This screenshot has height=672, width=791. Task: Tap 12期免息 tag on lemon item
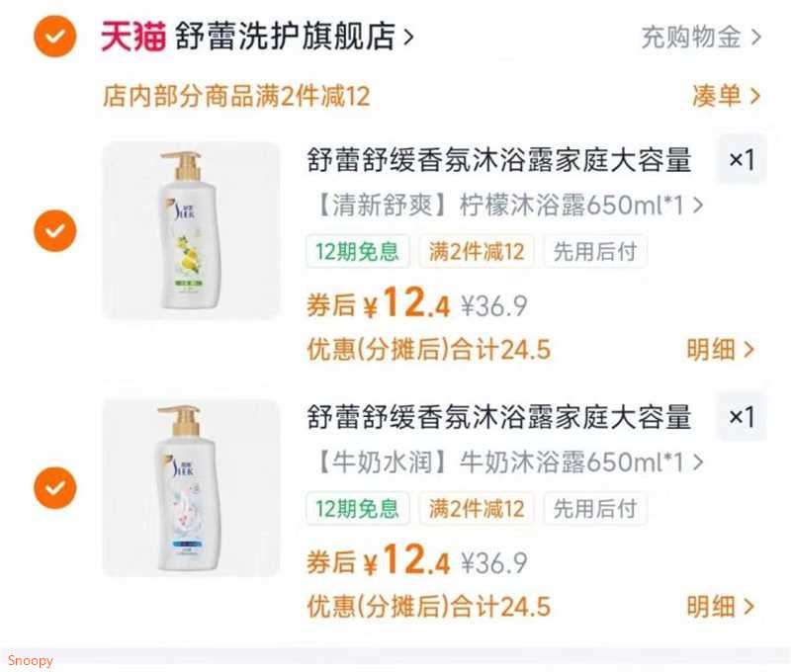pos(358,251)
